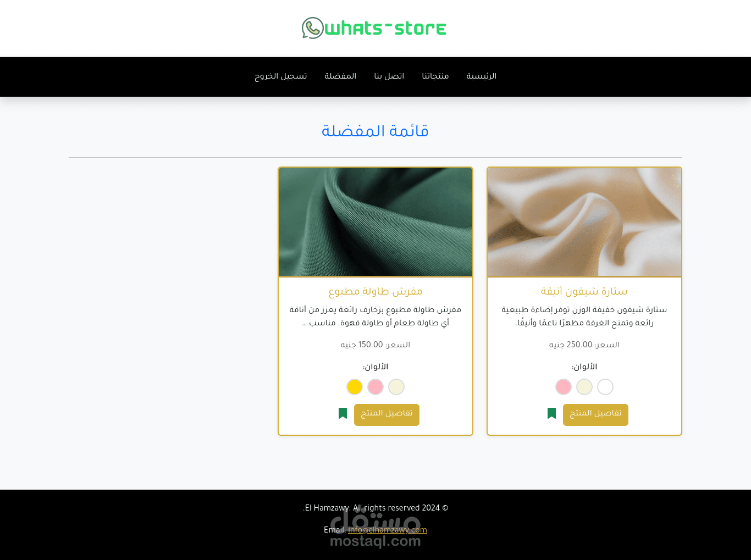Viewport: 751px width, 560px height.
Task: Select white color swatch on chiffon curtain
Action: pos(605,387)
